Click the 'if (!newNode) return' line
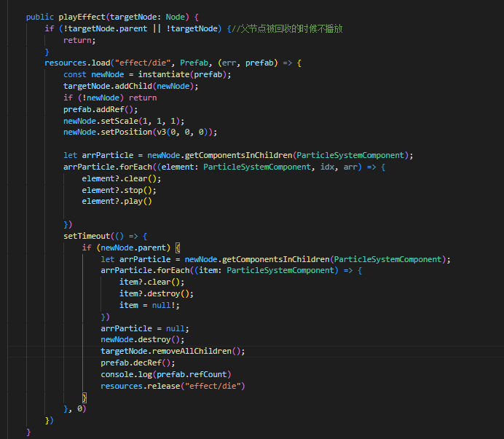The width and height of the screenshot is (504, 439). (x=110, y=98)
